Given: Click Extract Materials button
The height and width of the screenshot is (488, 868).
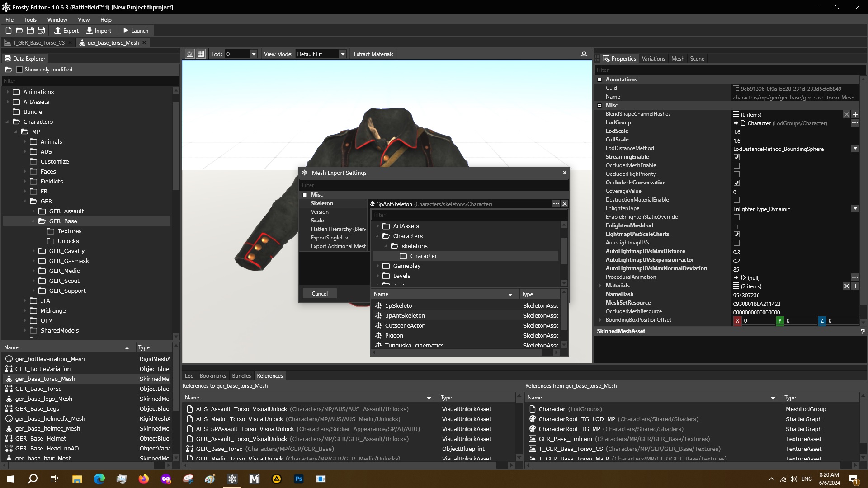Looking at the screenshot, I should click(x=373, y=54).
